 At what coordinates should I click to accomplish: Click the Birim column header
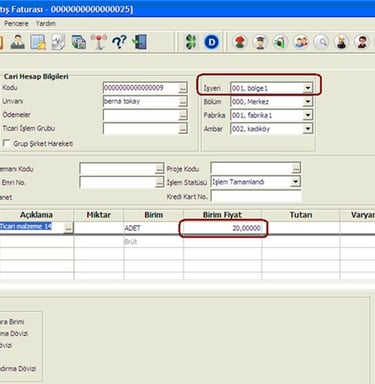(153, 215)
